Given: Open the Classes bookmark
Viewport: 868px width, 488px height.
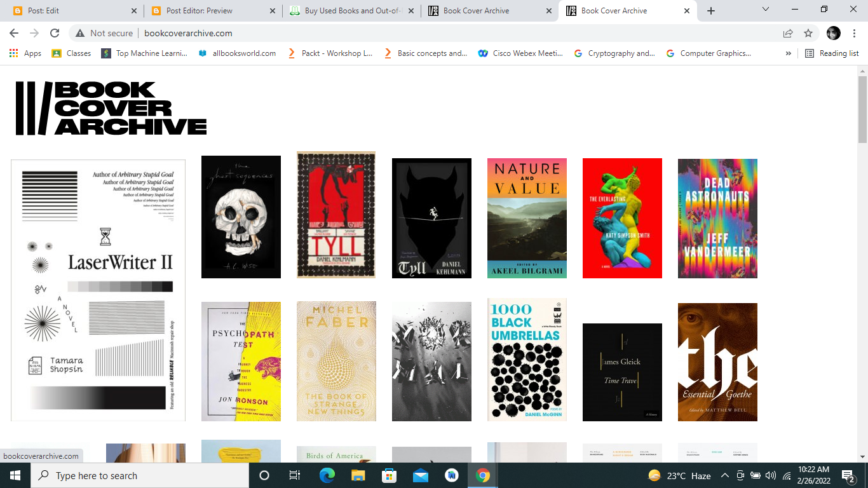Looking at the screenshot, I should [x=72, y=53].
